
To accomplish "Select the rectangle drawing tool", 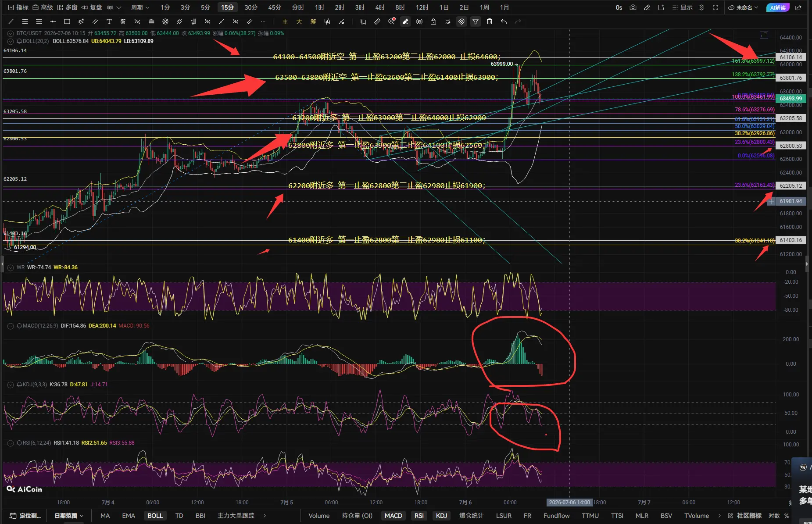I will click(67, 21).
